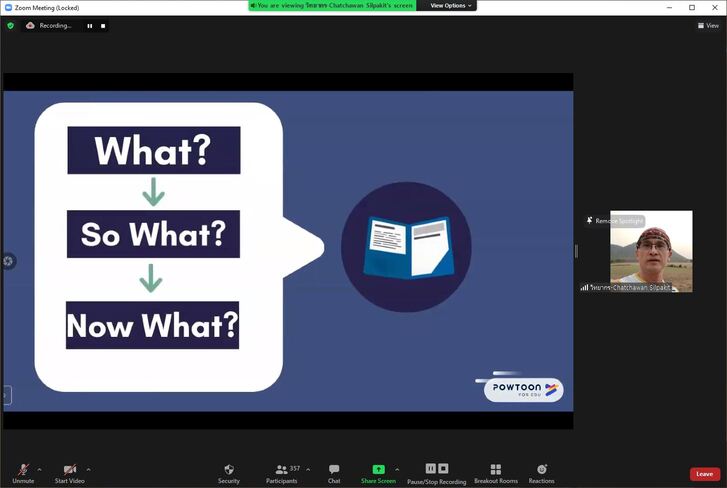
Task: Expand audio options arrow beside Unmute
Action: 40,468
